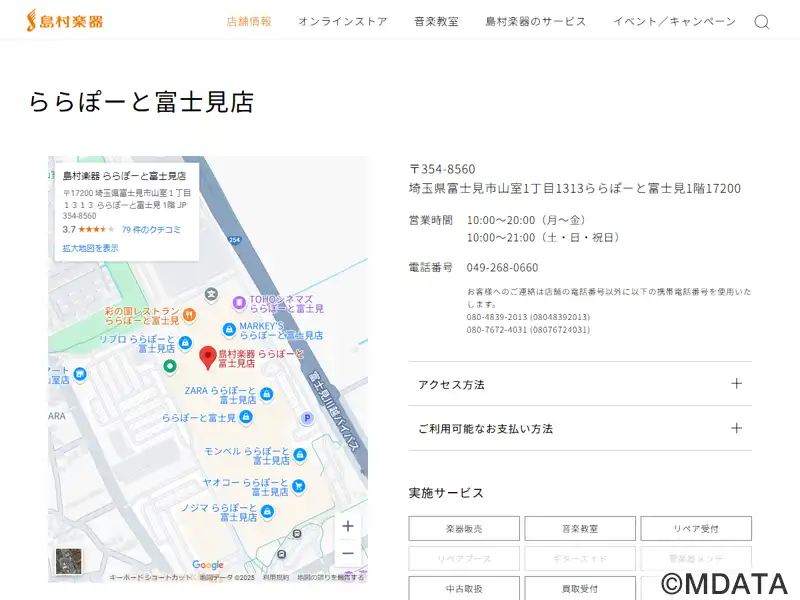Image resolution: width=800 pixels, height=600 pixels.
Task: Click the Google logo on map
Action: [x=208, y=565]
